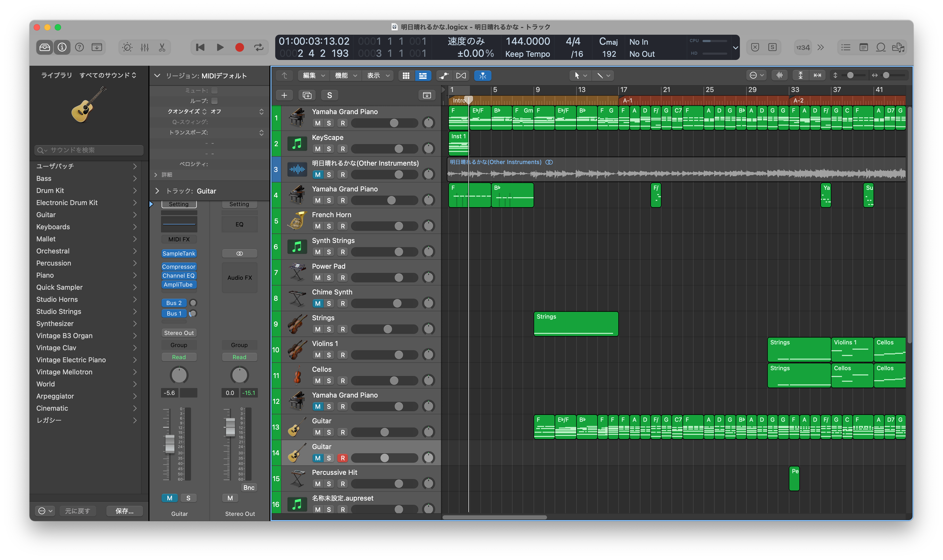This screenshot has width=943, height=560.
Task: Toggle the Cycle loop mode button
Action: [x=259, y=47]
